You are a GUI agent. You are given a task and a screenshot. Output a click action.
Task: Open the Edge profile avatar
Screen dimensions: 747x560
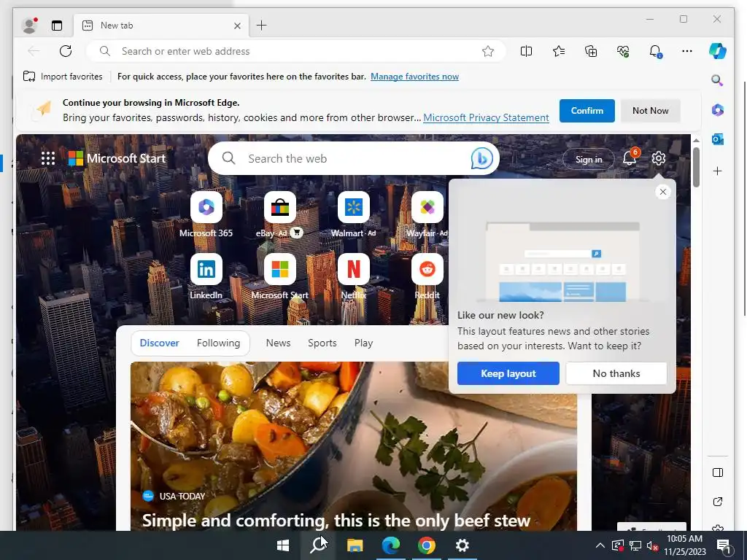(x=29, y=26)
